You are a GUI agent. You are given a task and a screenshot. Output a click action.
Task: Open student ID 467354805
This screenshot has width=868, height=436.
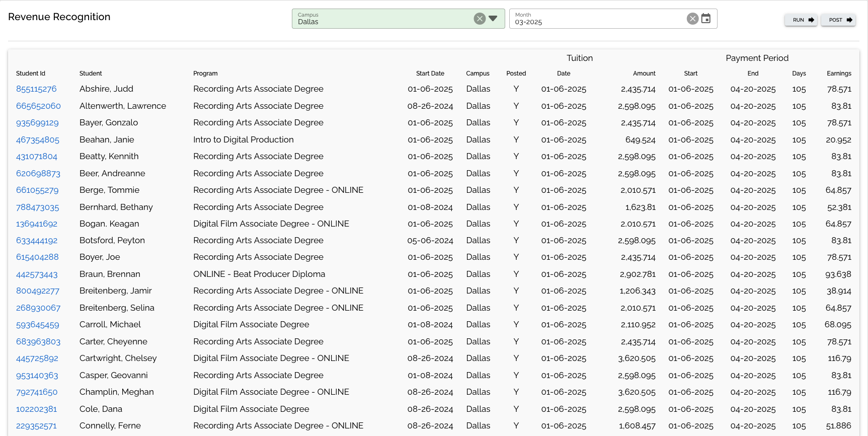tap(38, 140)
